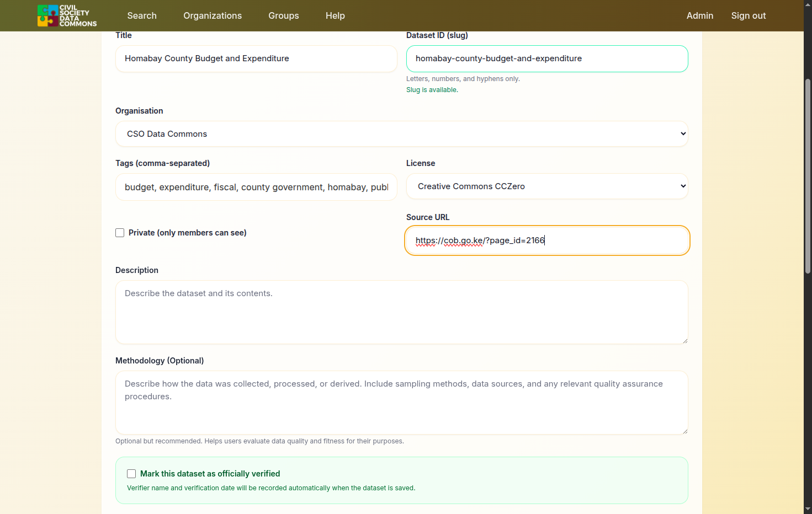Click Sign out
Viewport: 812px width, 514px height.
(x=749, y=15)
